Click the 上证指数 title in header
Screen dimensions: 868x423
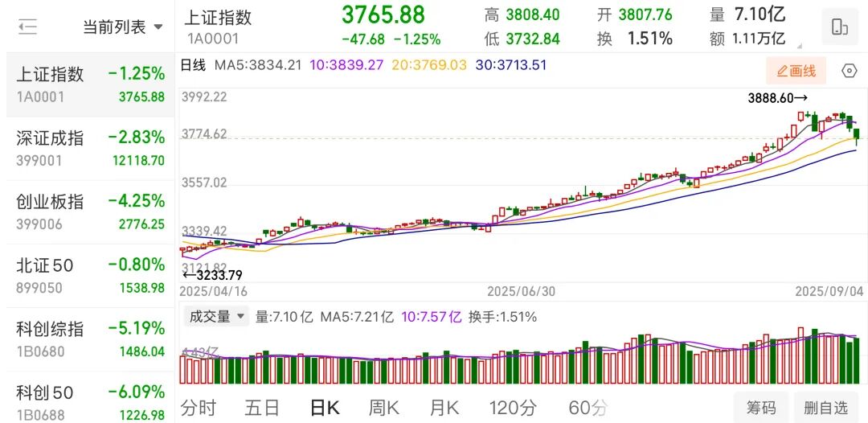point(218,17)
